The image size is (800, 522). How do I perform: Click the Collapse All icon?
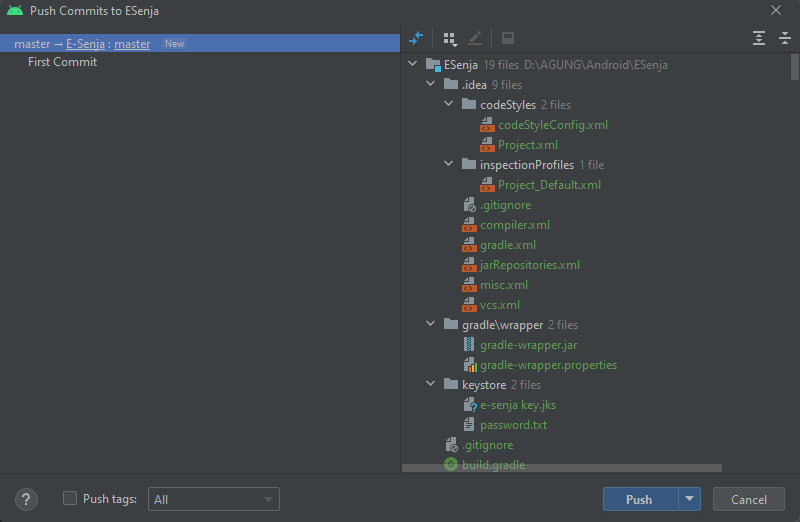(x=785, y=38)
